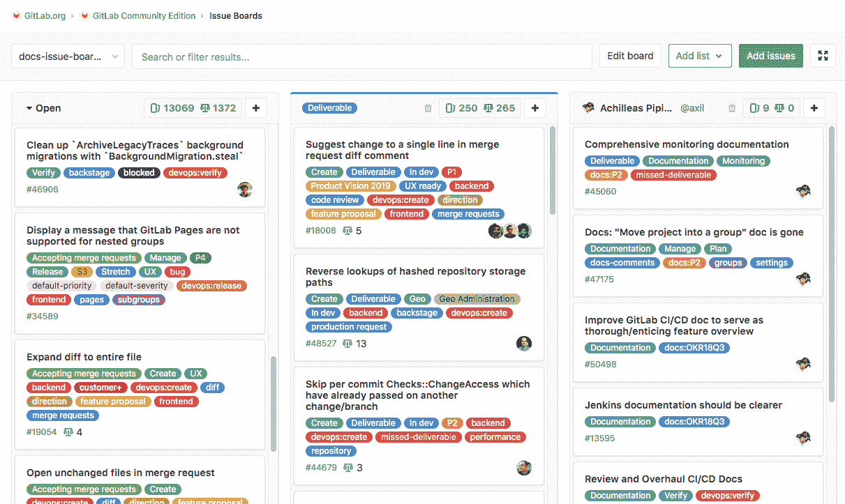Collapse the Open list

[x=29, y=108]
